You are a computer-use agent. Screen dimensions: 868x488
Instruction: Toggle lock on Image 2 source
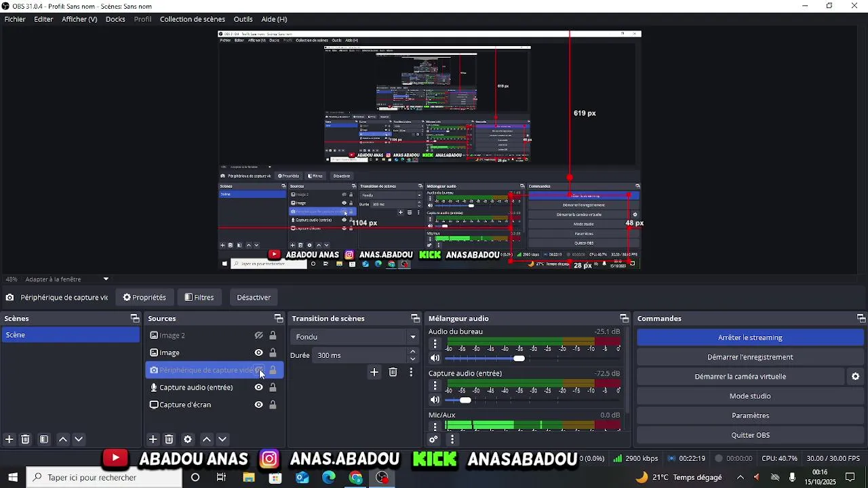(273, 335)
